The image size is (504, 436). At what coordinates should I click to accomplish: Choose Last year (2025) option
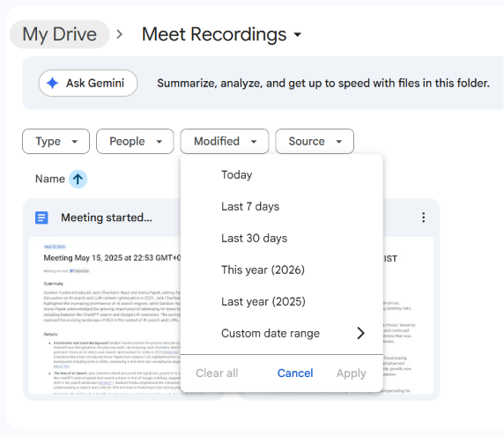click(282, 301)
